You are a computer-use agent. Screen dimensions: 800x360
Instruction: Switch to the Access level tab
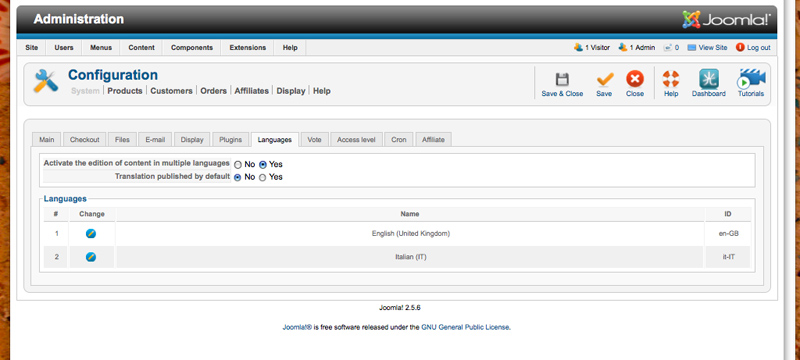pyautogui.click(x=356, y=140)
